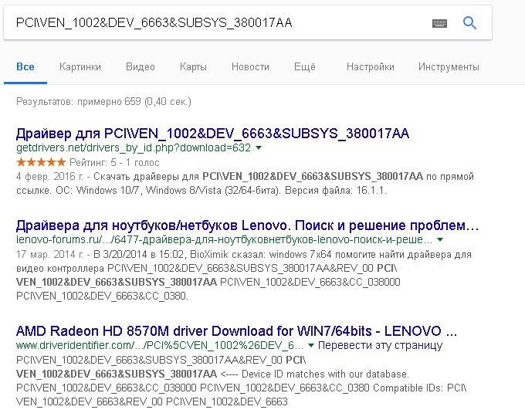The image size is (525, 420).
Task: Open the Новости tab
Action: (x=250, y=67)
